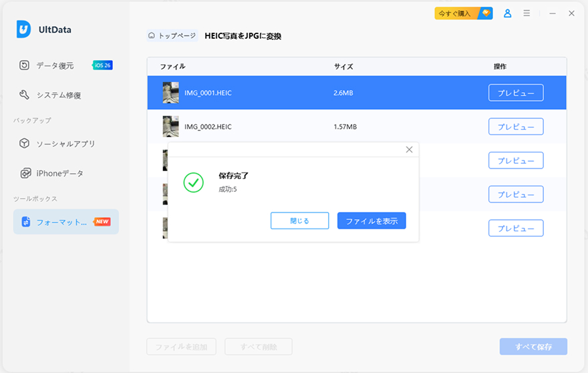This screenshot has width=588, height=373.
Task: Click the 1.57MB size value
Action: pyautogui.click(x=345, y=127)
